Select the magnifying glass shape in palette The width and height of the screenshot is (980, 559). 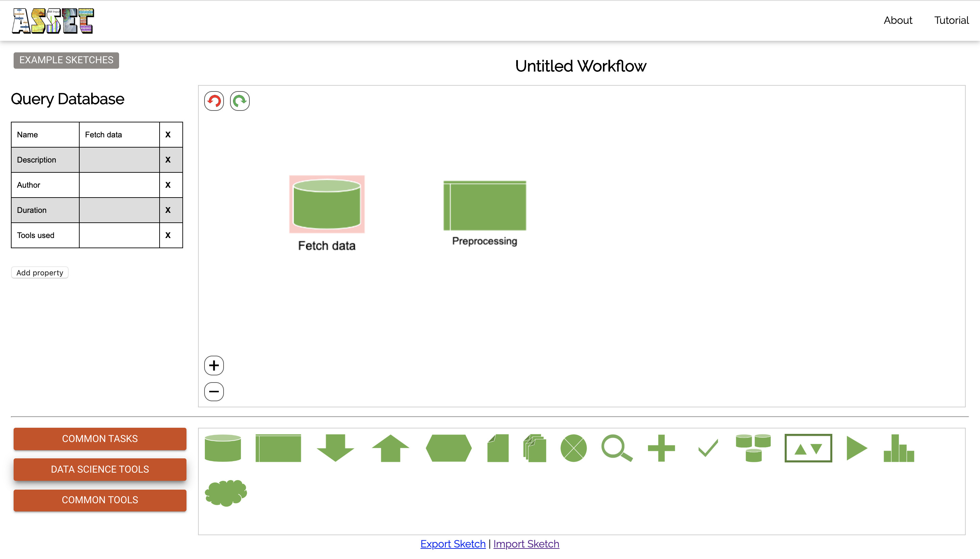pos(617,448)
